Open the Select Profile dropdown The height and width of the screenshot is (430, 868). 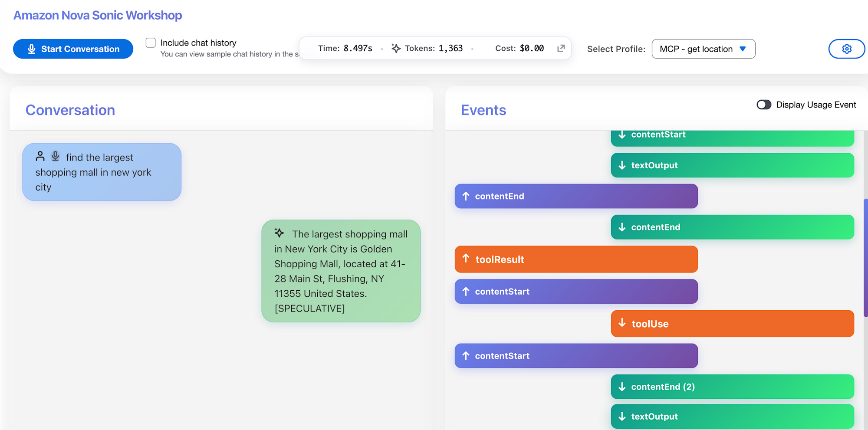tap(703, 49)
